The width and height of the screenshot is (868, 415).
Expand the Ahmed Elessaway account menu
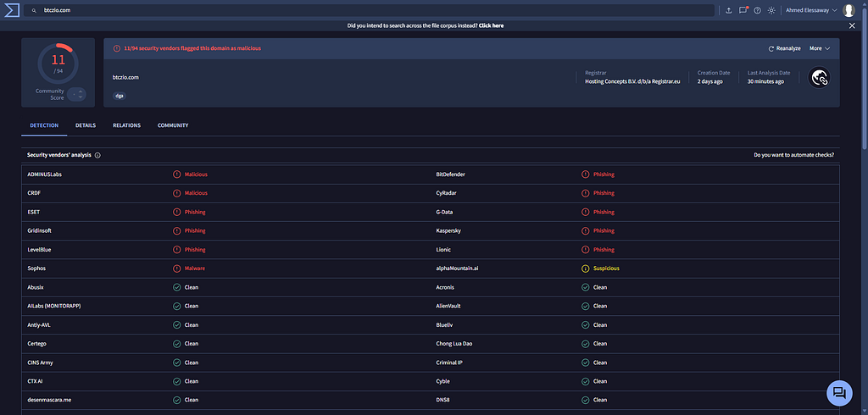(811, 10)
